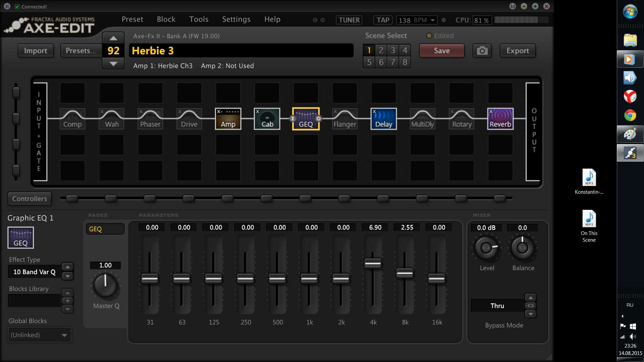The height and width of the screenshot is (362, 644).
Task: Open the TUNER
Action: click(349, 20)
